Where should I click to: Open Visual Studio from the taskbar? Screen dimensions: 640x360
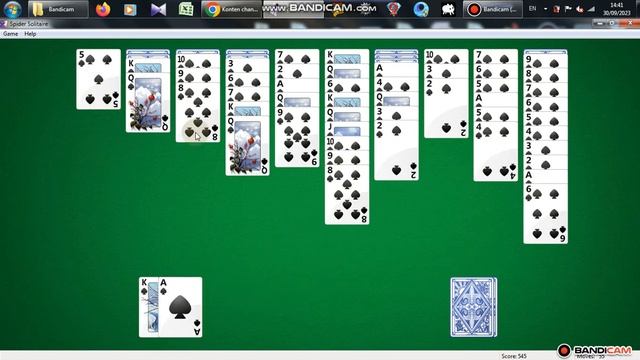click(158, 9)
